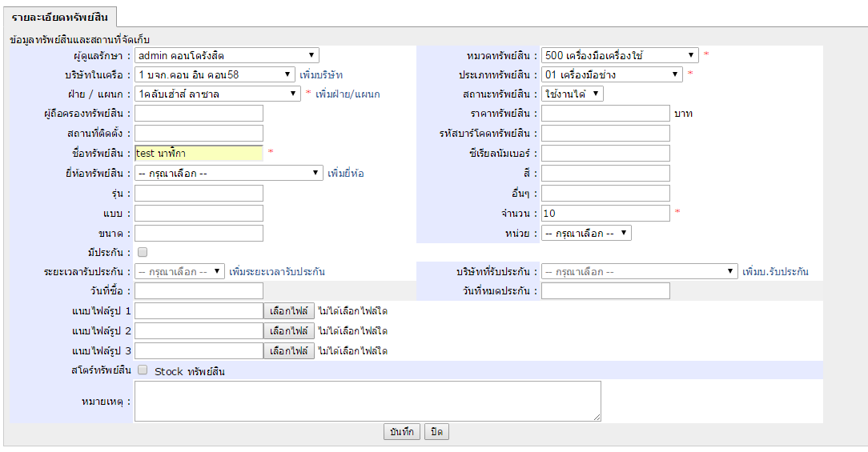Enable the มีประกัน checkbox

(x=143, y=253)
